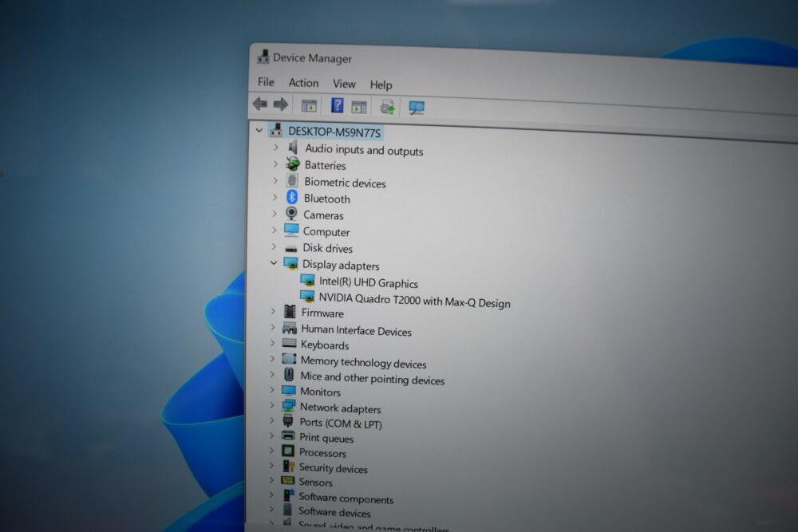798x532 pixels.
Task: Open the File menu
Action: 266,82
